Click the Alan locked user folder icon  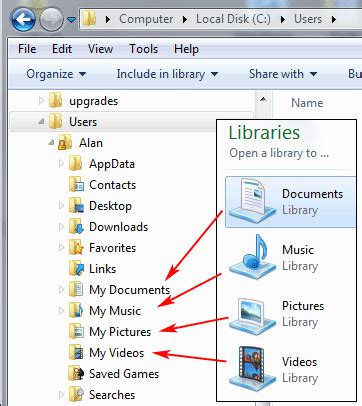coord(65,142)
